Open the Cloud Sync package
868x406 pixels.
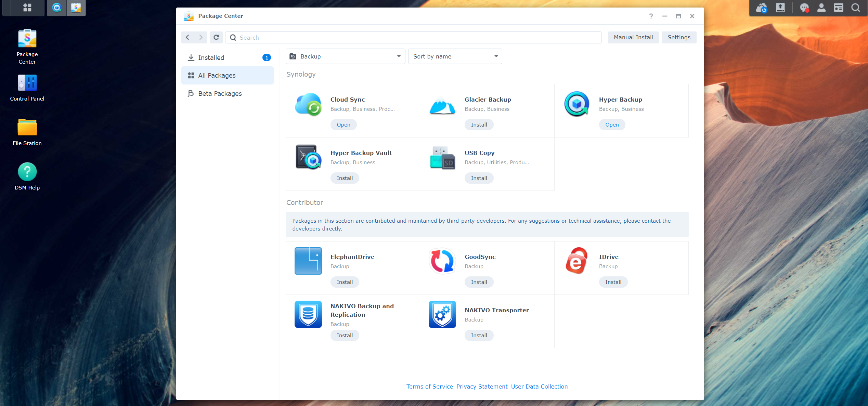click(x=344, y=125)
